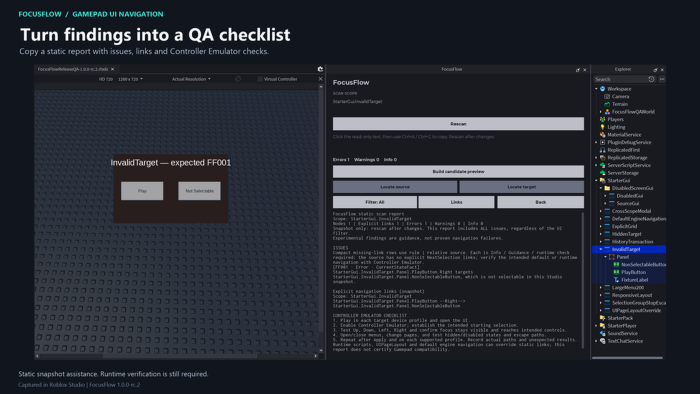Select the HistoryTransaction tree row
The image size is (700, 394).
point(629,241)
